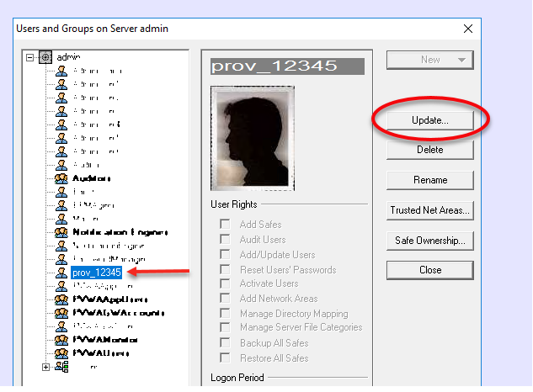Tick the Audit Users checkbox
The image size is (533, 392).
pos(225,239)
